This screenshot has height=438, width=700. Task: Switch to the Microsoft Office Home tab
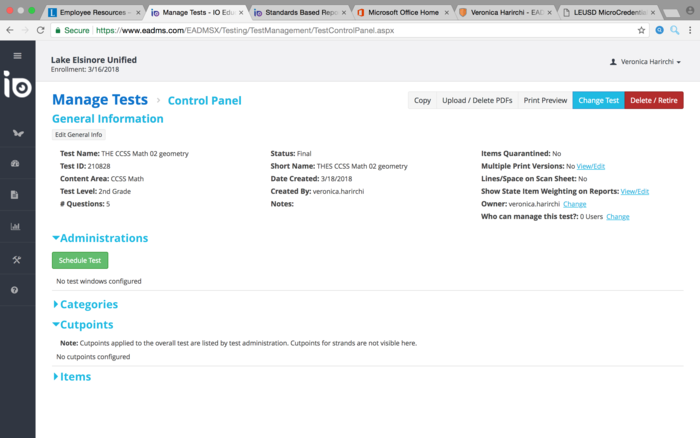[x=400, y=13]
